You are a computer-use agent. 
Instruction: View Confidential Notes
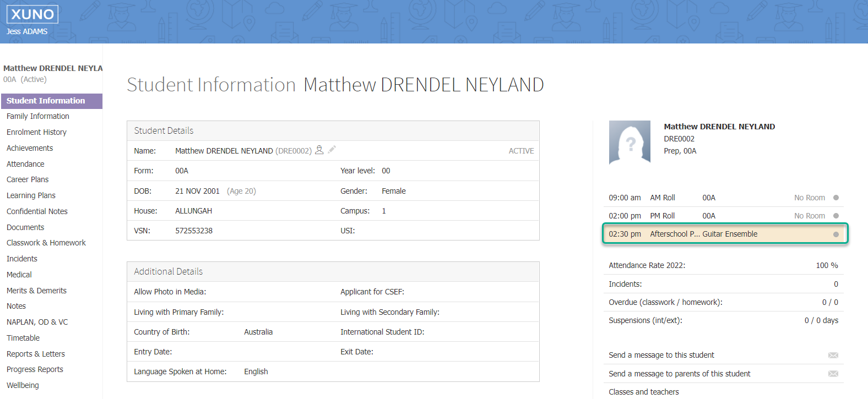pyautogui.click(x=37, y=211)
